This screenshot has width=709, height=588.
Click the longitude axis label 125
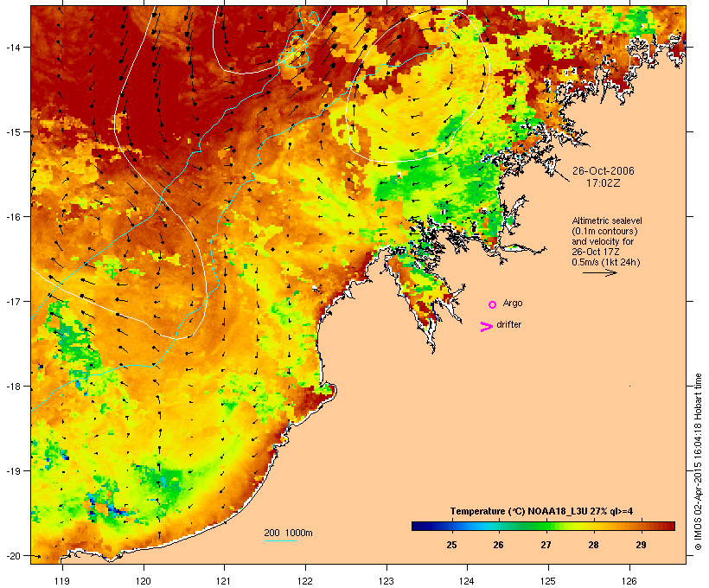tap(548, 581)
